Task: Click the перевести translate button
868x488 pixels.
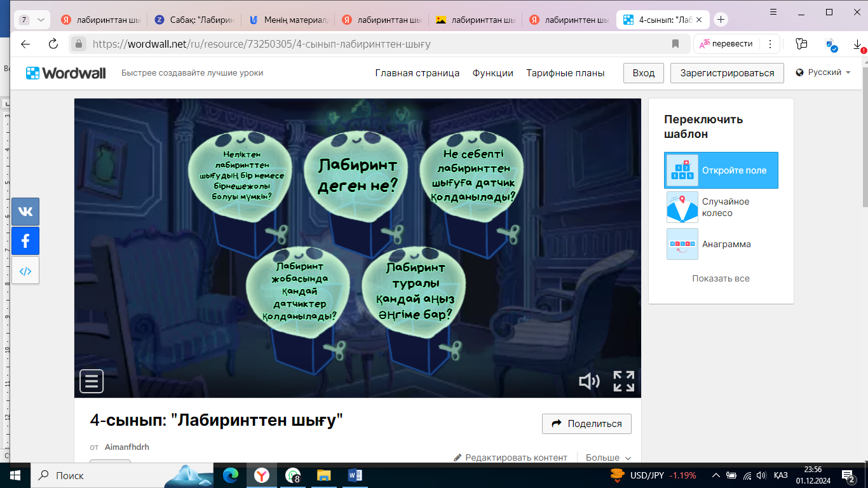Action: pos(727,44)
